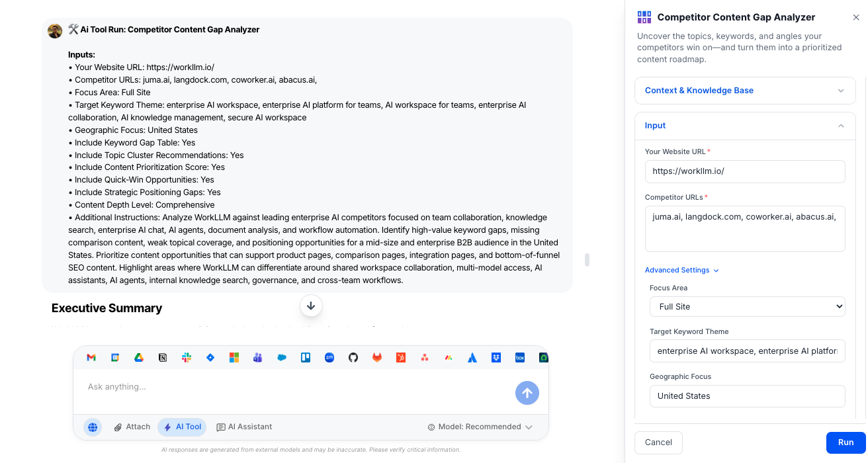This screenshot has height=463, width=868.
Task: Click the Include Quick-Win Opportunities: Yes line
Action: (x=142, y=180)
